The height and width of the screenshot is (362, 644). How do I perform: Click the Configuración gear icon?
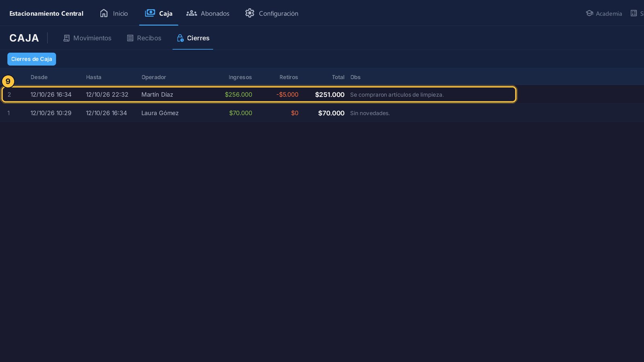(250, 13)
